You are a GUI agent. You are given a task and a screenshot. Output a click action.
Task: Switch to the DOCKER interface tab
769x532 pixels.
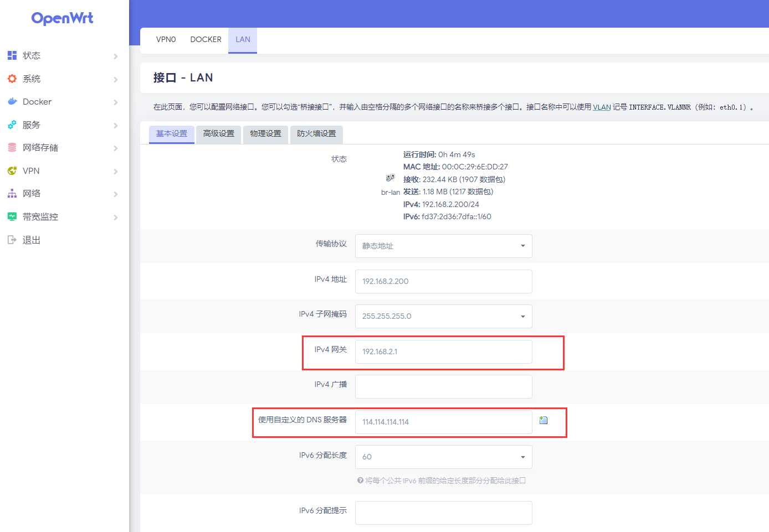206,39
